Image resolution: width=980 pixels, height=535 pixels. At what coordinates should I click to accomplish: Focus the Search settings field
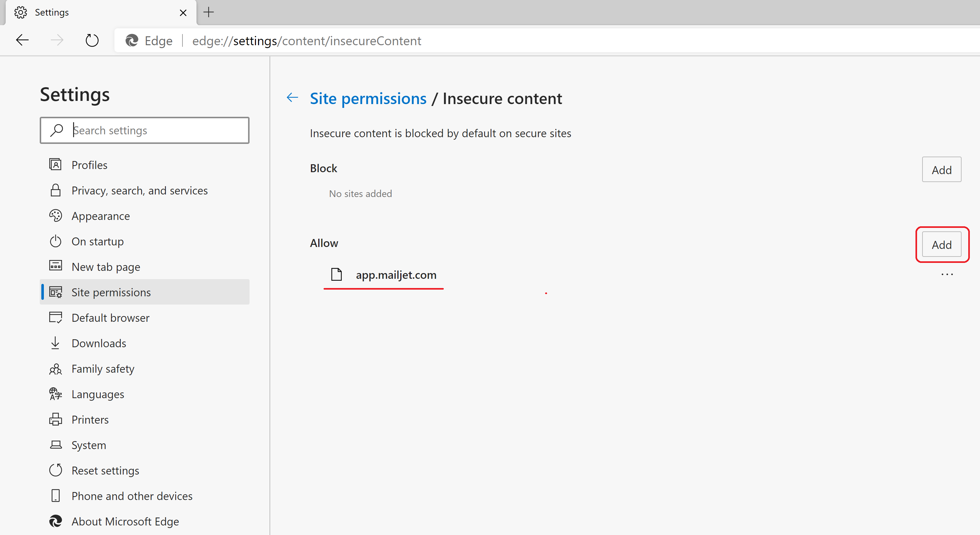152,130
